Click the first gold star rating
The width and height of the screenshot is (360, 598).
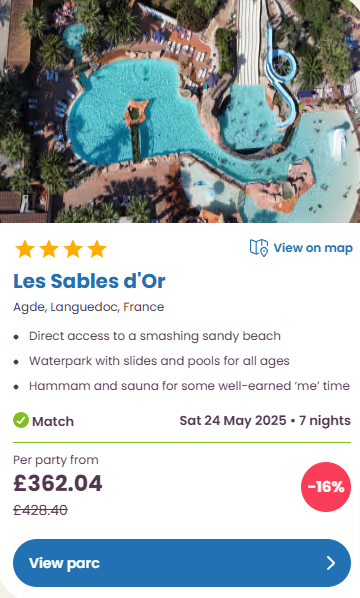[x=25, y=249]
